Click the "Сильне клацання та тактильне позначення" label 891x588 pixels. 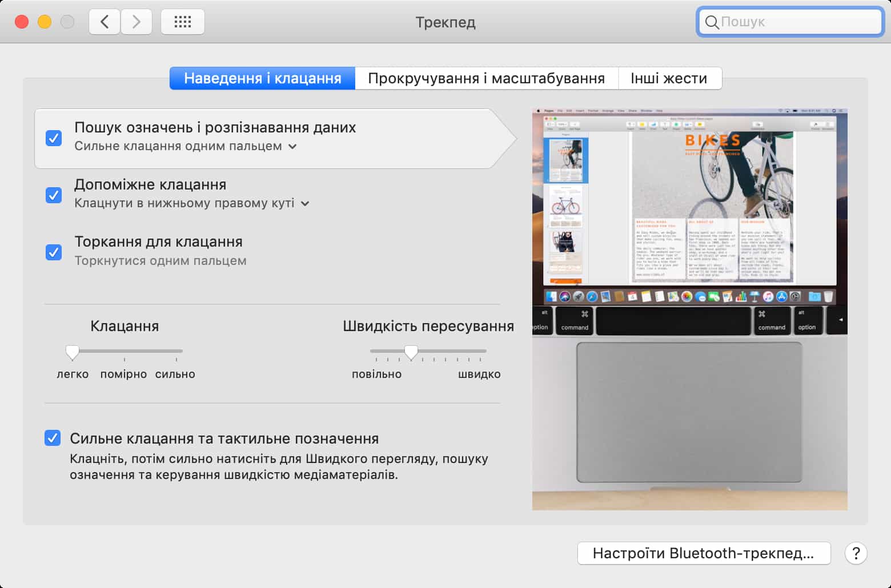(x=224, y=438)
